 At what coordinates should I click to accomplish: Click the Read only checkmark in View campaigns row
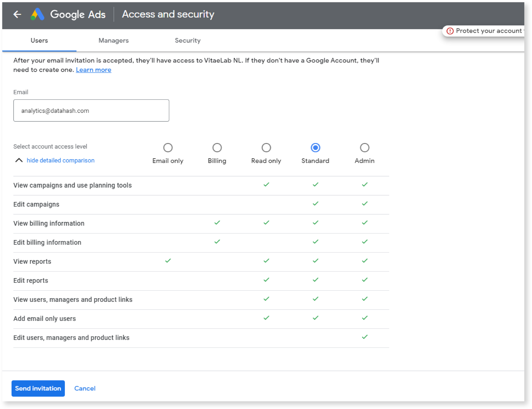(266, 184)
